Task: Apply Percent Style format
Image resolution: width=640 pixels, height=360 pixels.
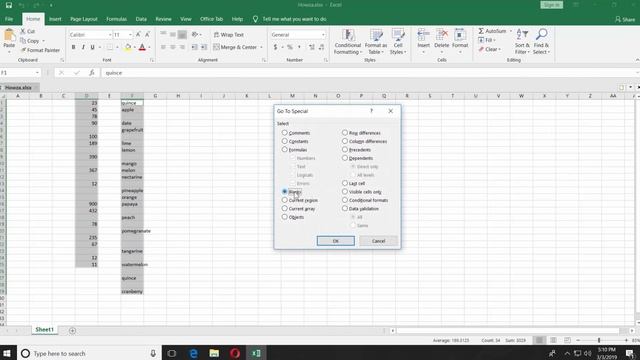Action: tap(290, 47)
